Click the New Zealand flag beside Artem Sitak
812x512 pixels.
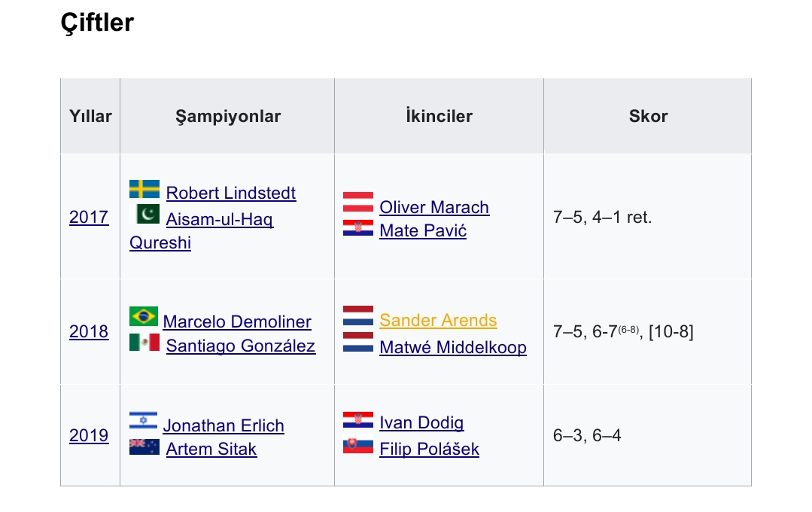144,446
